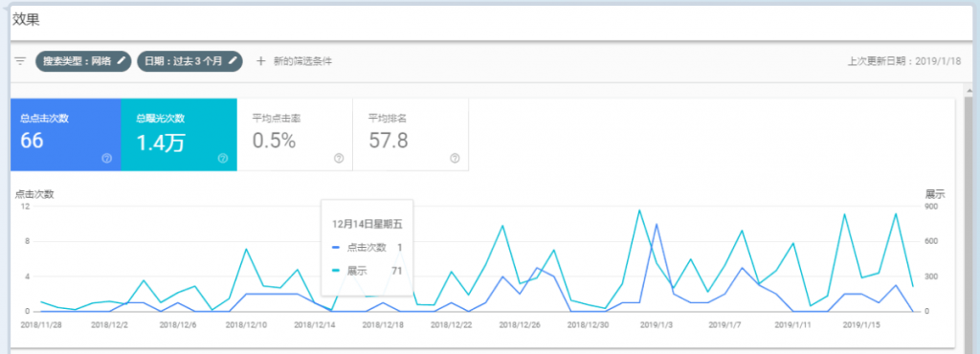
Task: Open help icon on 平均点击率 card
Action: [339, 159]
